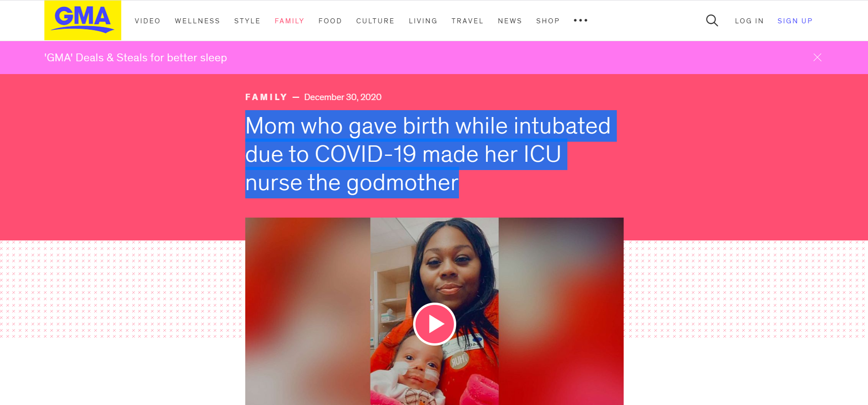Expand the three-dot more menu
This screenshot has height=405, width=868.
coord(581,21)
